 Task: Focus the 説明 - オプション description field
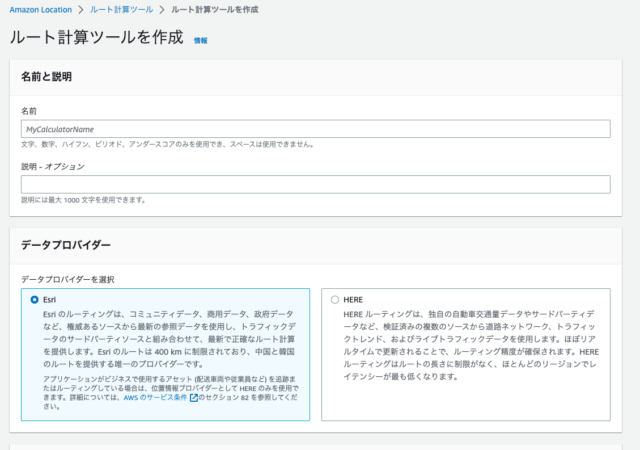tap(316, 185)
